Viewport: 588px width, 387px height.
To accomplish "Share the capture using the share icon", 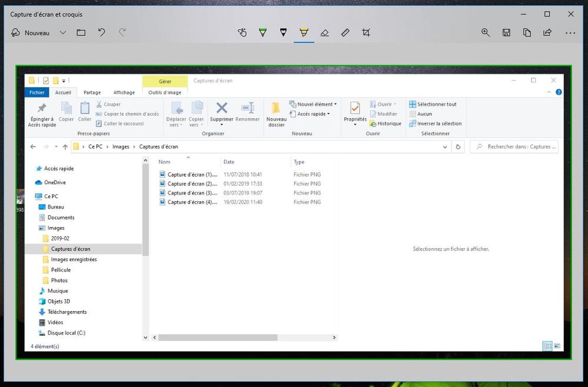I will [x=547, y=33].
